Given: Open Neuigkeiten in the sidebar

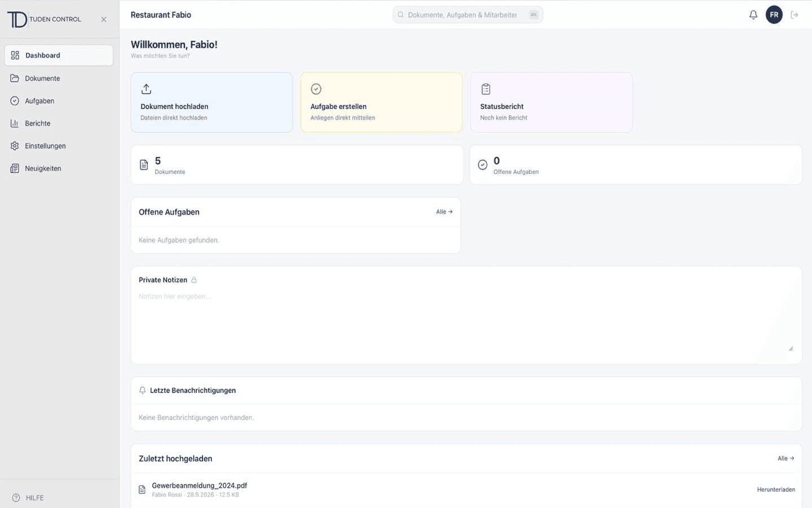Looking at the screenshot, I should [59, 169].
